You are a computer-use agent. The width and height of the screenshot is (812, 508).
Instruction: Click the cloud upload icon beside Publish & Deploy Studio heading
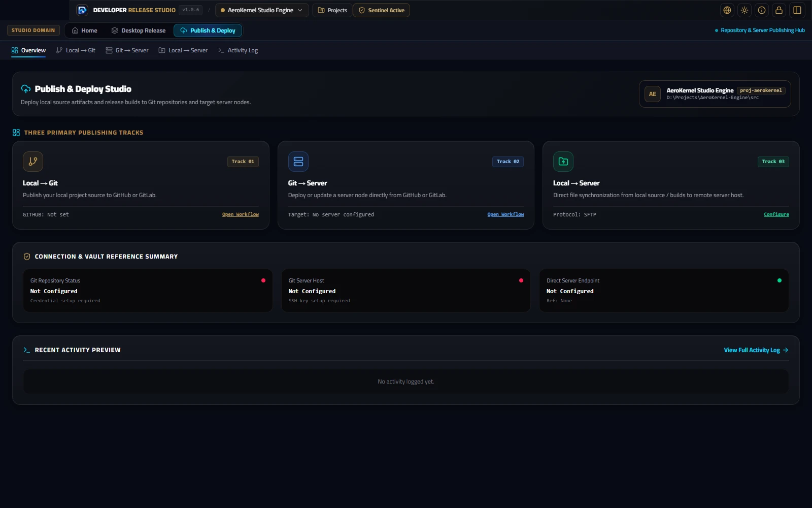point(26,89)
